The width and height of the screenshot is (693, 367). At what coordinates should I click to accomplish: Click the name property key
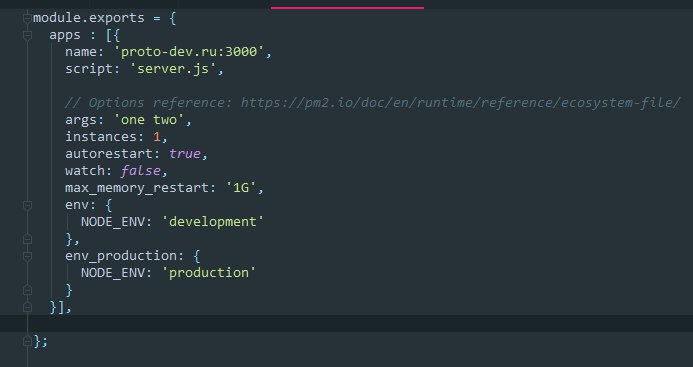[81, 52]
